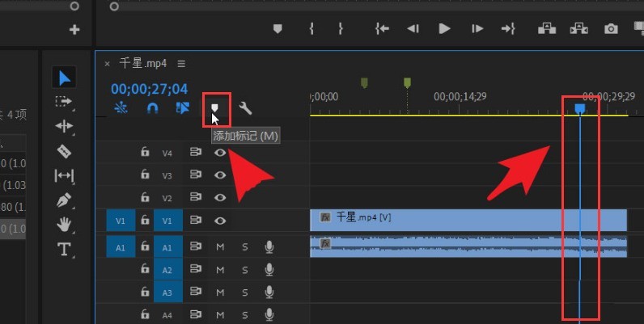
Task: Select the Ripple Edit tool
Action: [x=64, y=126]
